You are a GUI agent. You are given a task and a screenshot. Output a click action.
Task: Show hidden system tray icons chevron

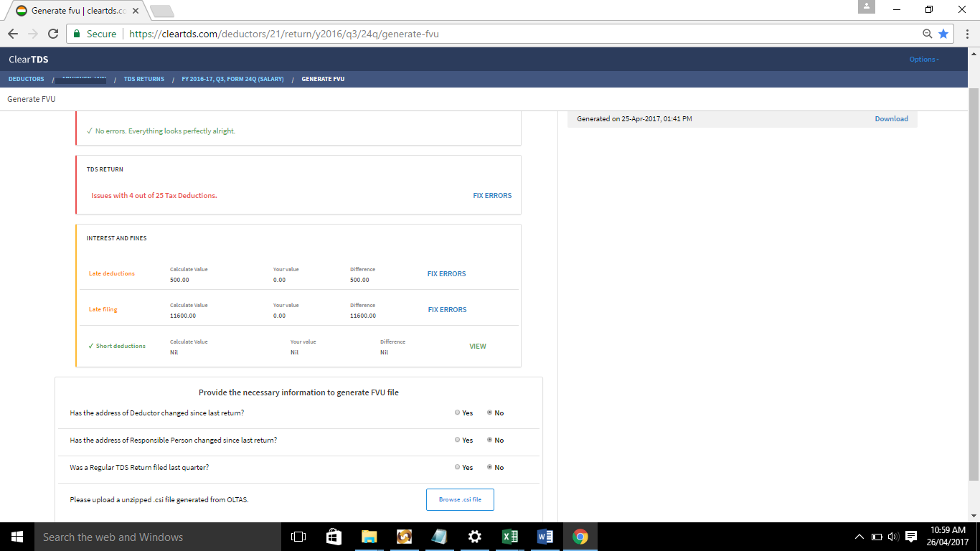pos(859,537)
